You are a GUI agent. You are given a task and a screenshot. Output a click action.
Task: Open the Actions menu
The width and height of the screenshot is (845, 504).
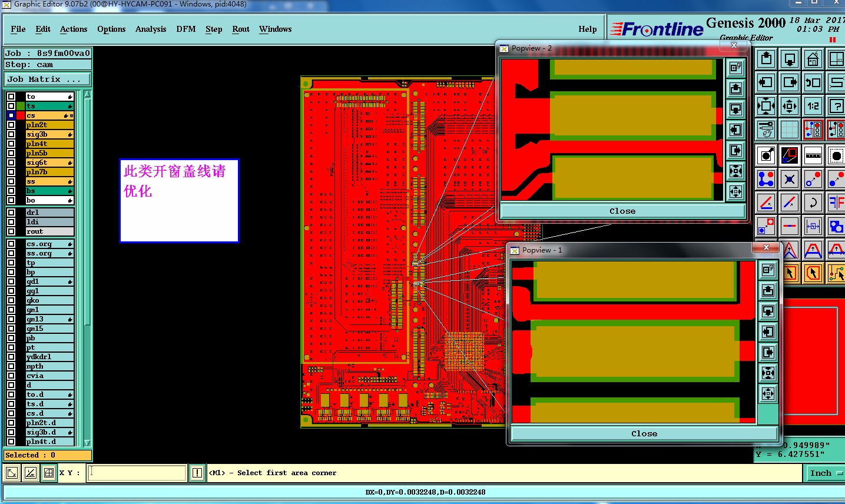[x=74, y=29]
